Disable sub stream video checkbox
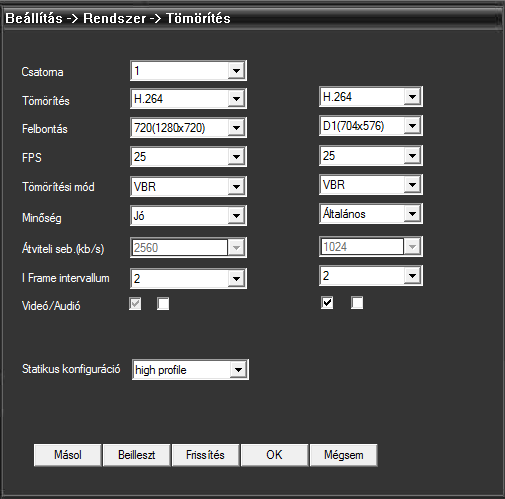This screenshot has width=505, height=499. [327, 303]
